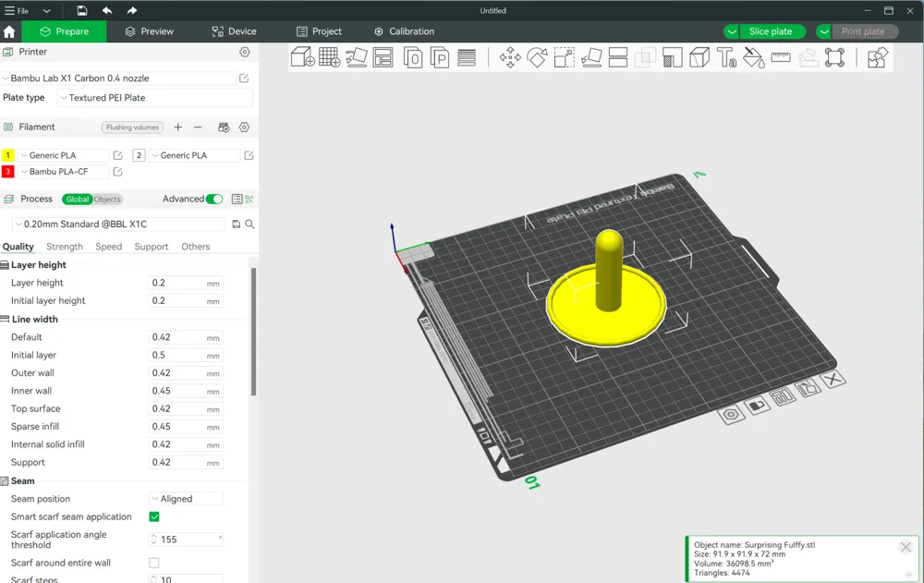Select the Scale tool
This screenshot has height=583, width=924.
click(x=564, y=57)
